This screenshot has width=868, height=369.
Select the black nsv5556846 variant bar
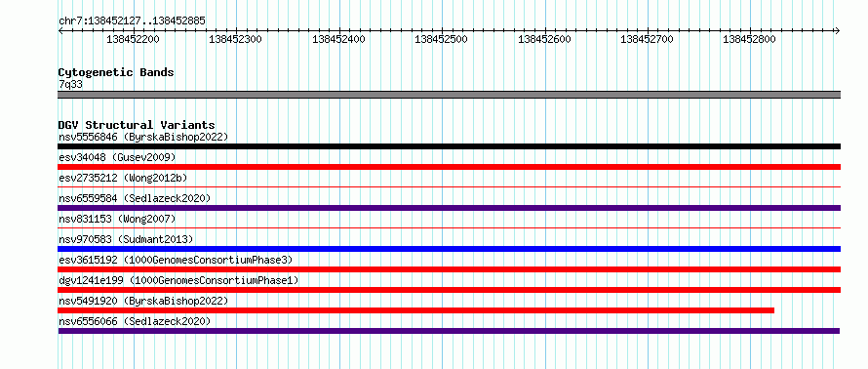449,146
